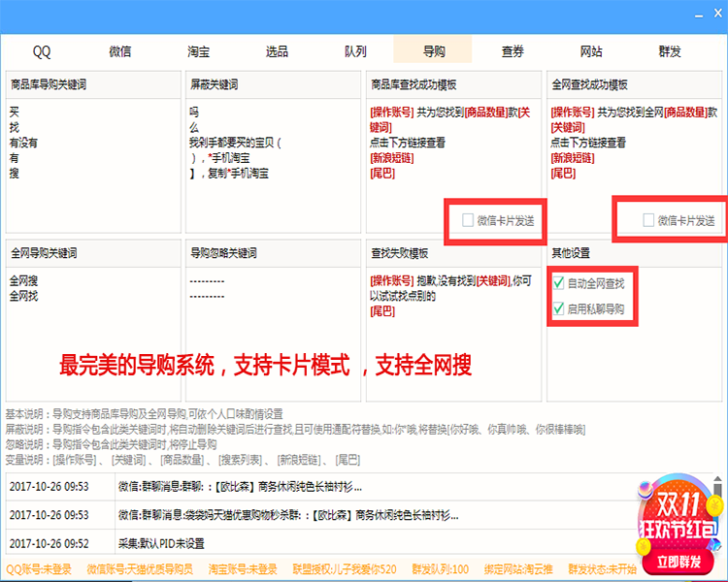Click the 商品库导购关键词 panel header
Viewport: 728px width, 582px height.
pyautogui.click(x=93, y=84)
